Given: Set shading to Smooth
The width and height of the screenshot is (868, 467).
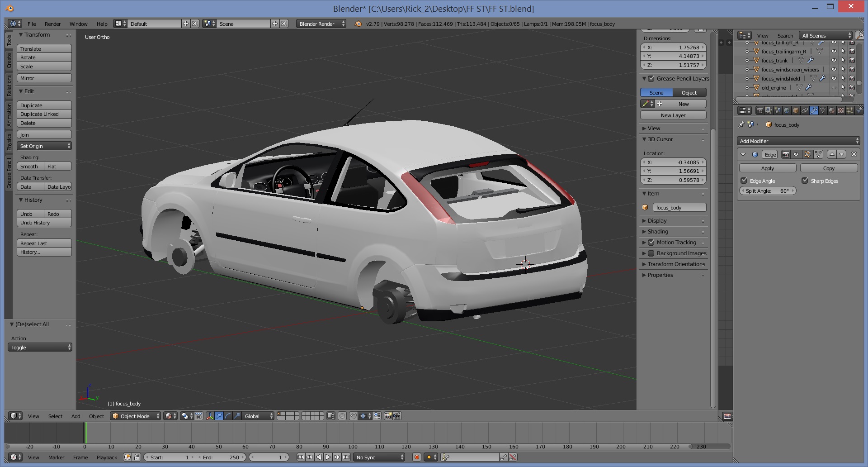Looking at the screenshot, I should coord(30,167).
